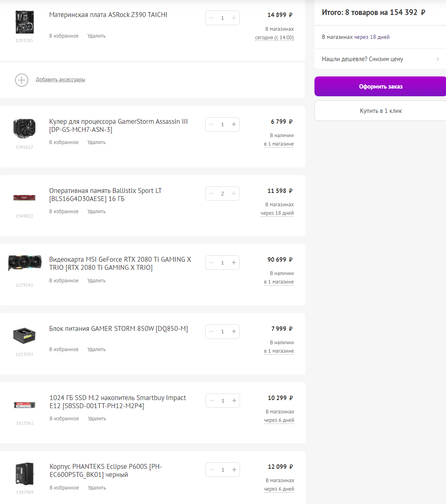Click quantity field of Smartbuy Impact SSD
This screenshot has height=504, width=446.
(x=223, y=401)
